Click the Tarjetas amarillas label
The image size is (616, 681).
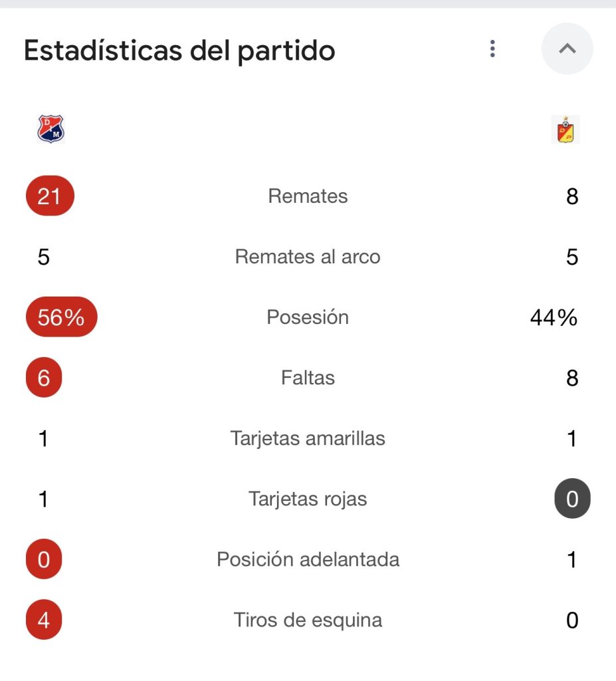tap(308, 438)
